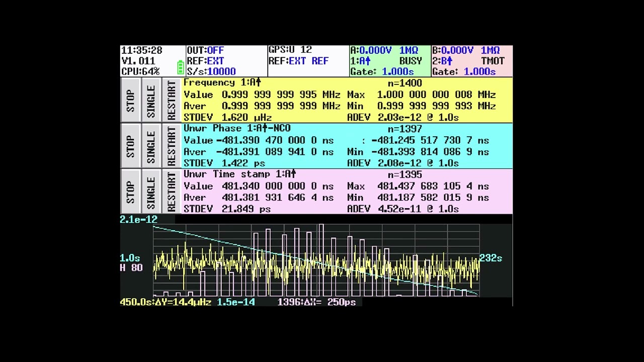Choose SINGLE for Unwr Phase row
The width and height of the screenshot is (644, 362).
click(x=151, y=146)
